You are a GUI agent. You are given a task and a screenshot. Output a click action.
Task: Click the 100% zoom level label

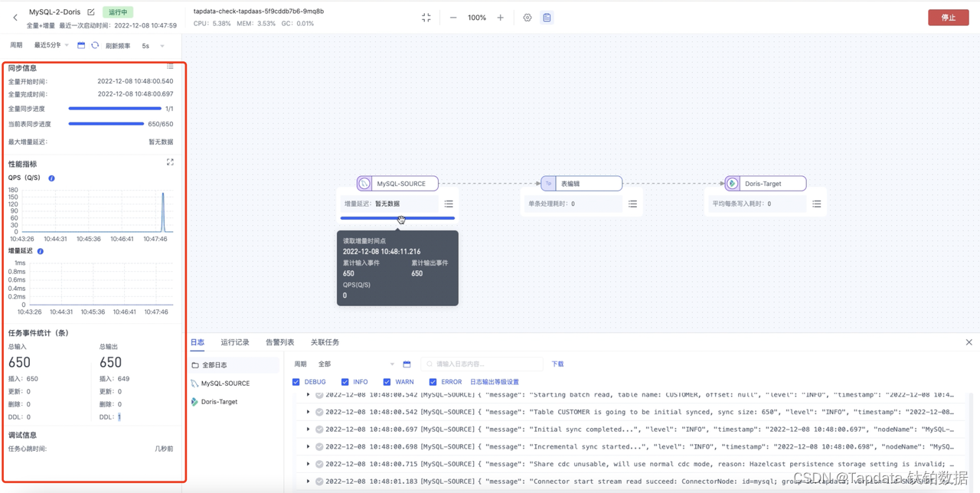(477, 18)
